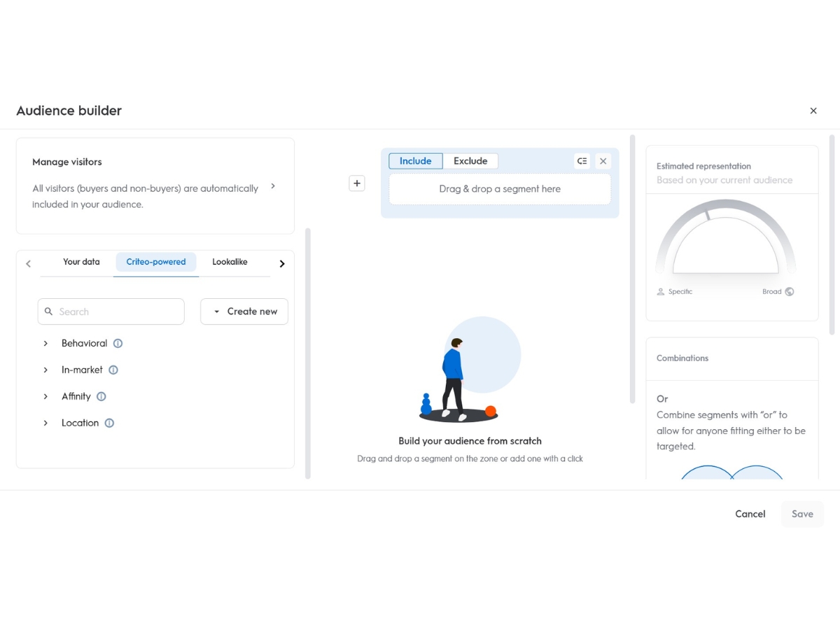Open the Create new dropdown
This screenshot has width=840, height=630.
coord(244,311)
